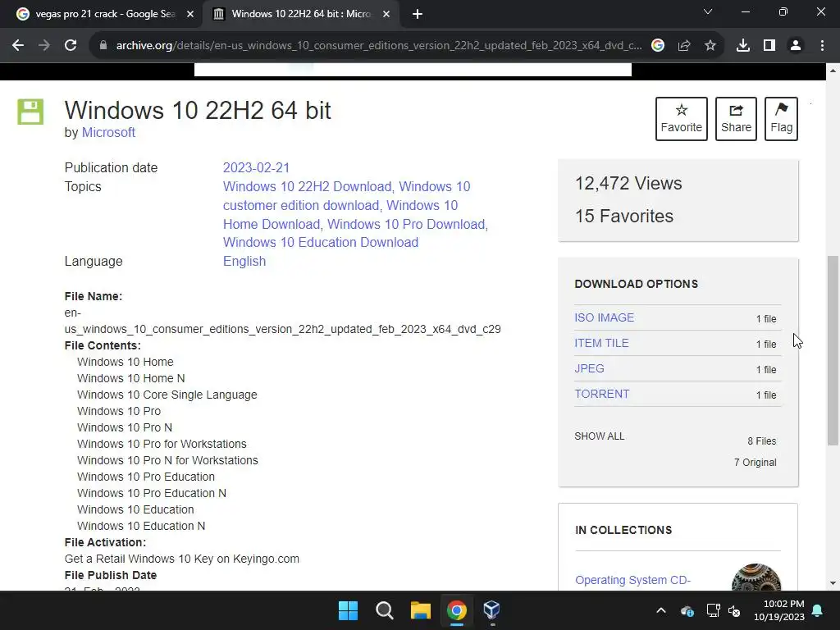Open VirtualBox from the taskbar
This screenshot has width=840, height=630.
(492, 610)
